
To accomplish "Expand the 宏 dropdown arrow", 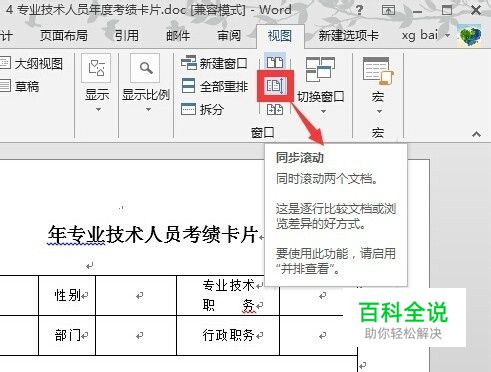I will pyautogui.click(x=379, y=111).
